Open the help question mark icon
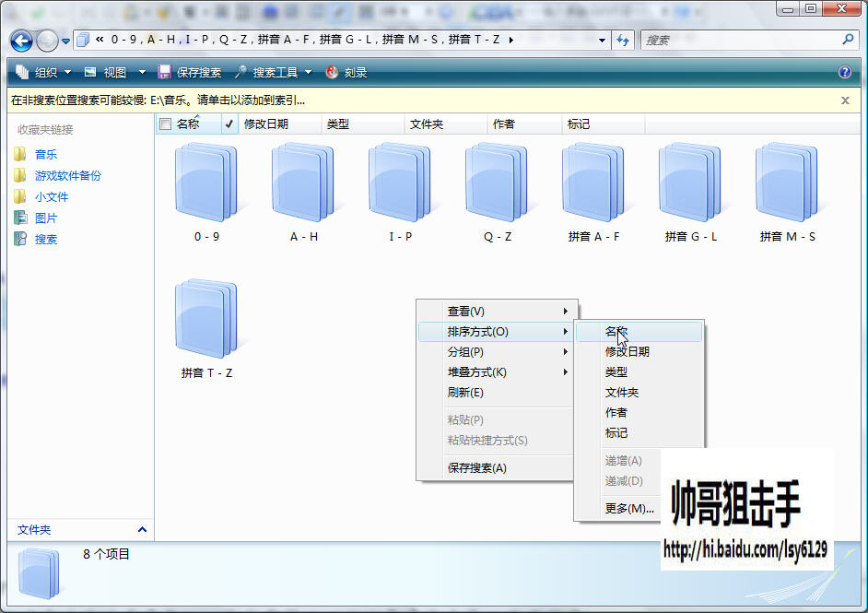Screen dimensions: 868x613 pyautogui.click(x=845, y=72)
